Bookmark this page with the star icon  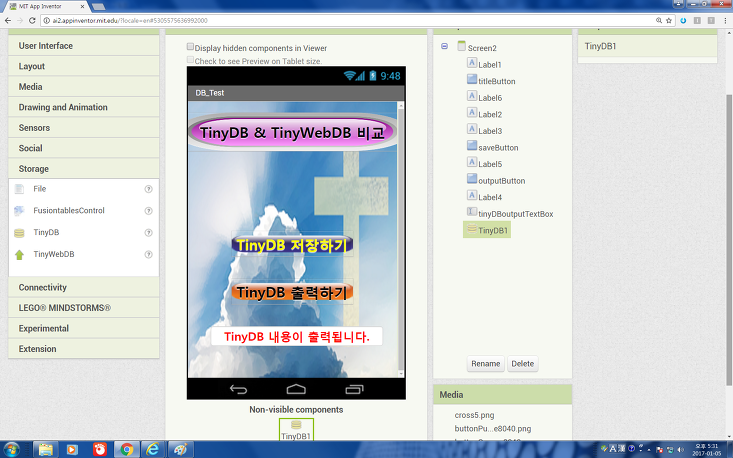click(668, 21)
